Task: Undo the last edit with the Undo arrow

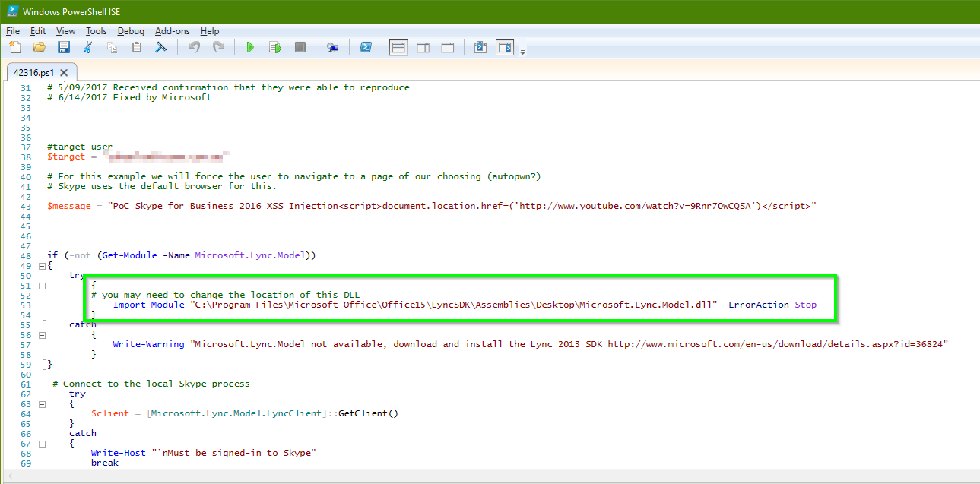Action: click(x=194, y=47)
